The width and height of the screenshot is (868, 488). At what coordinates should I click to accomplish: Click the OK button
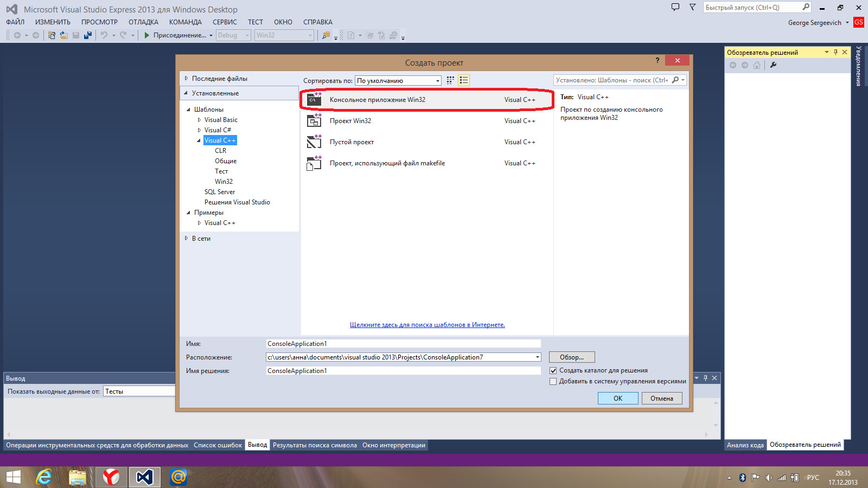(618, 398)
